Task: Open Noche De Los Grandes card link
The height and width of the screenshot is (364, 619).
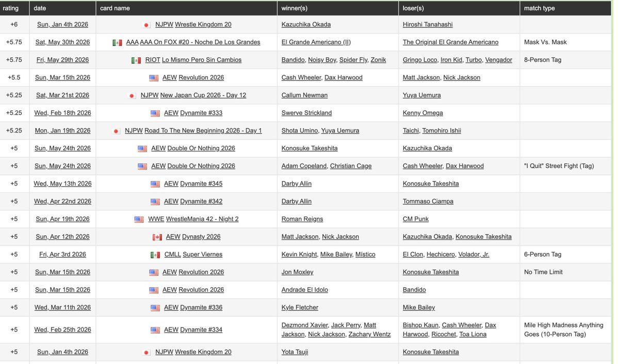Action: (200, 42)
